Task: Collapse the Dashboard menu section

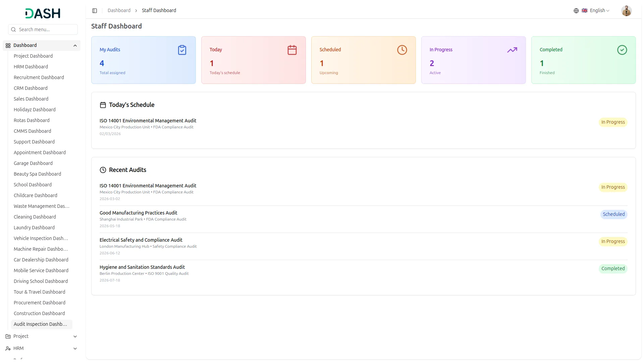Action: 75,46
